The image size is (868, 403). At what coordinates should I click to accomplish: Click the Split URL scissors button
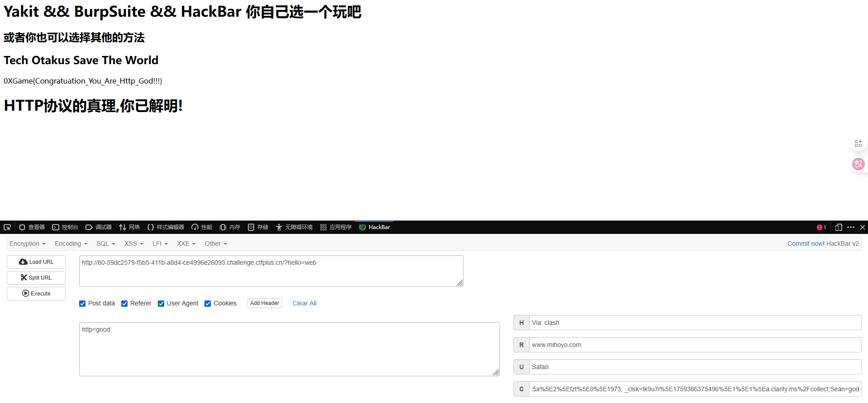[36, 278]
